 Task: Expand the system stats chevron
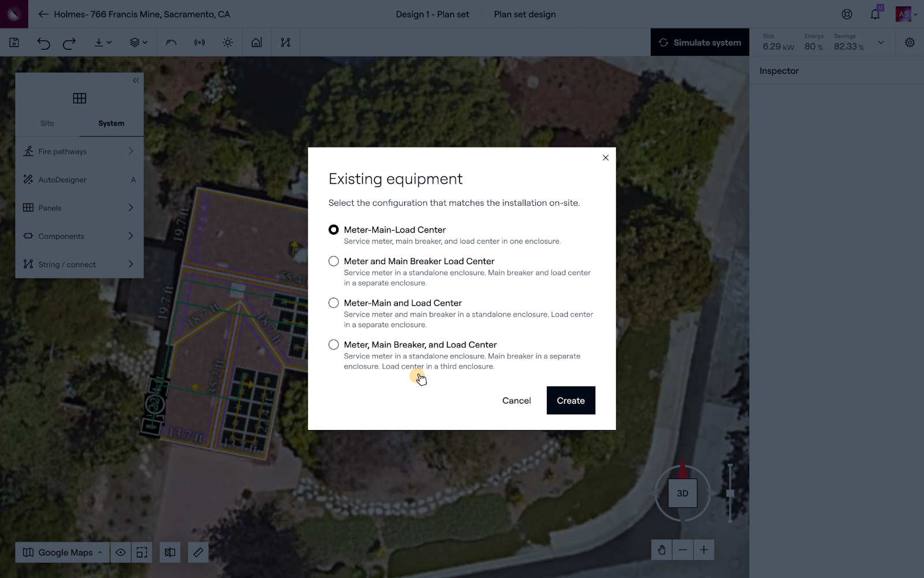(x=881, y=42)
